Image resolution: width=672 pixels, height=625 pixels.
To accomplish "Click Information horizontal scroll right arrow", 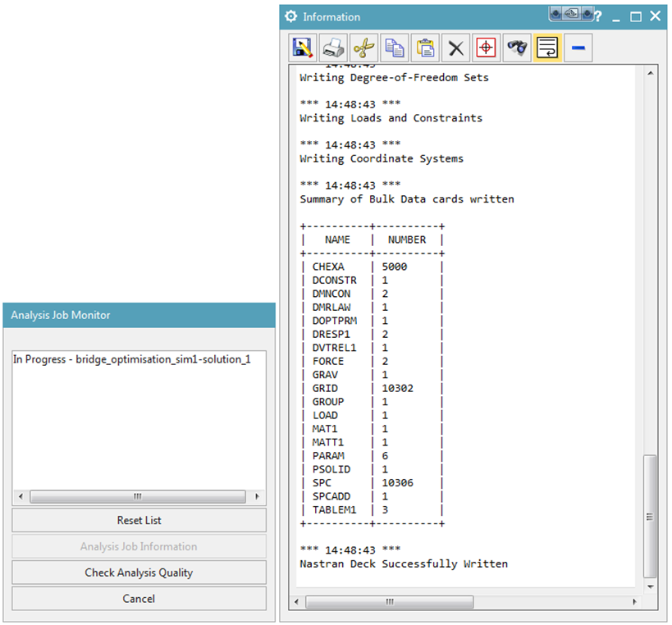I will coord(635,602).
